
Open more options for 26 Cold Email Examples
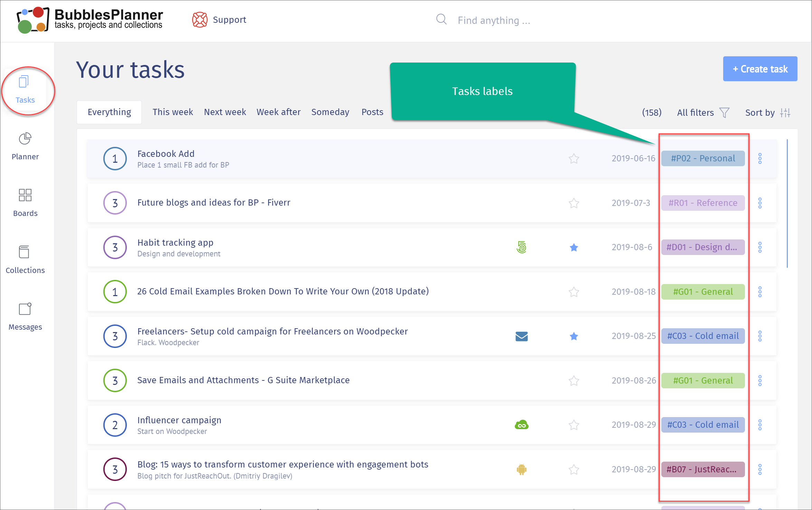(x=760, y=292)
